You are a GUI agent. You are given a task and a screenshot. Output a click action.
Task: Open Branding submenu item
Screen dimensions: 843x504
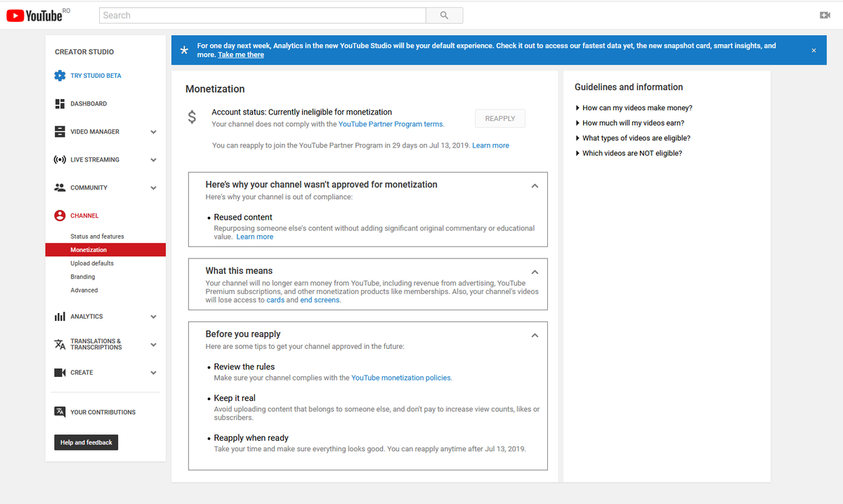(83, 277)
